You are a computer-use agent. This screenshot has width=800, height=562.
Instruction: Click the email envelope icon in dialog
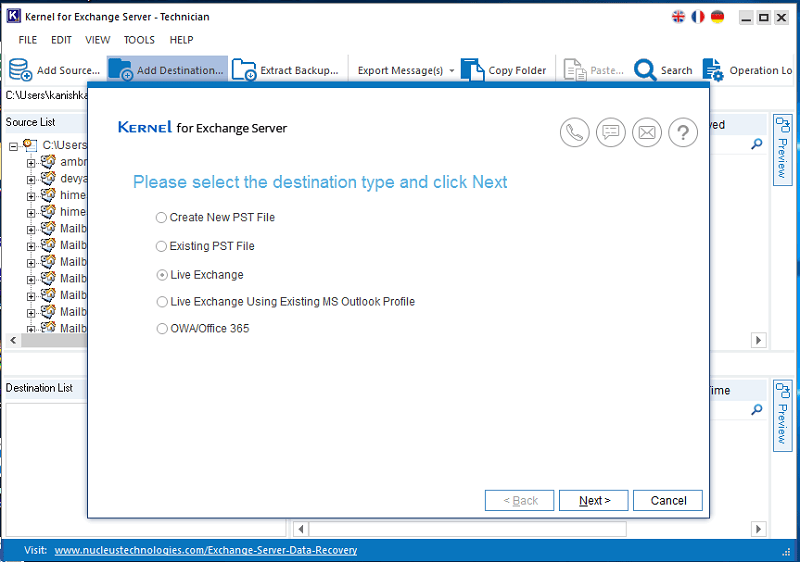(x=647, y=133)
